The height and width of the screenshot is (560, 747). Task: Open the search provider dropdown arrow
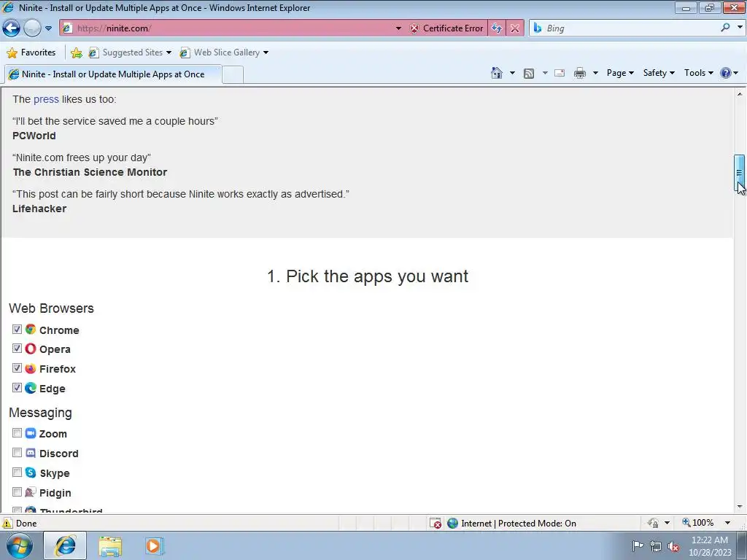(740, 28)
